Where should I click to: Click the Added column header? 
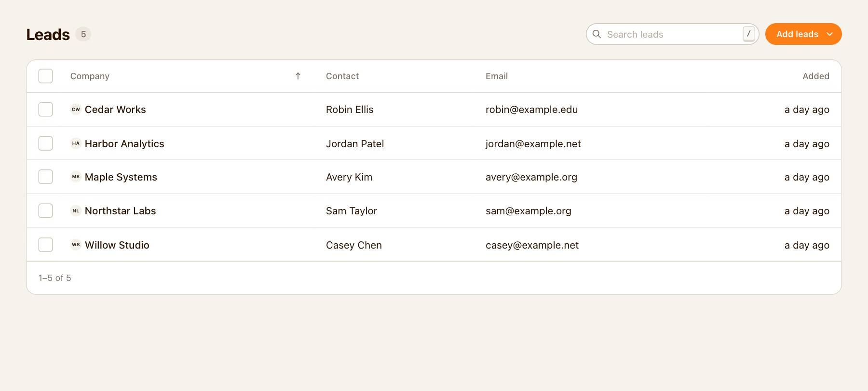coord(816,76)
